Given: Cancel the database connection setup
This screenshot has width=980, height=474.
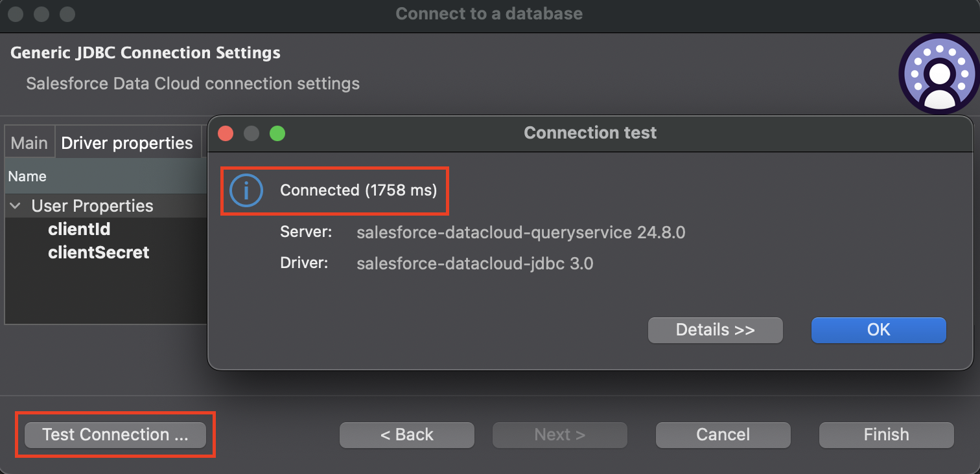Looking at the screenshot, I should [x=723, y=435].
